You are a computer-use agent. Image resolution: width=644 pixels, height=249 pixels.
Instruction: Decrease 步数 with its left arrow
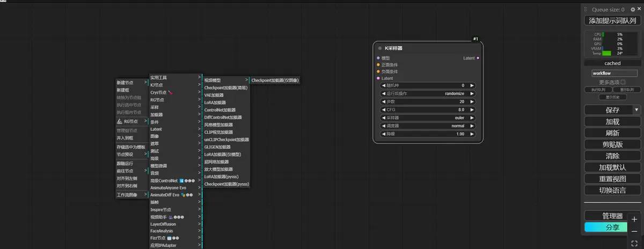pos(383,101)
